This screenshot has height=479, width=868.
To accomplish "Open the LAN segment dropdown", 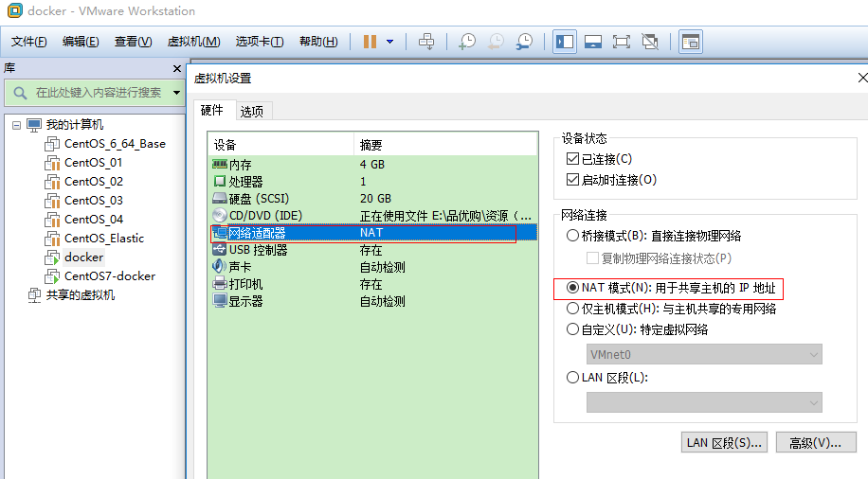I will coord(704,402).
